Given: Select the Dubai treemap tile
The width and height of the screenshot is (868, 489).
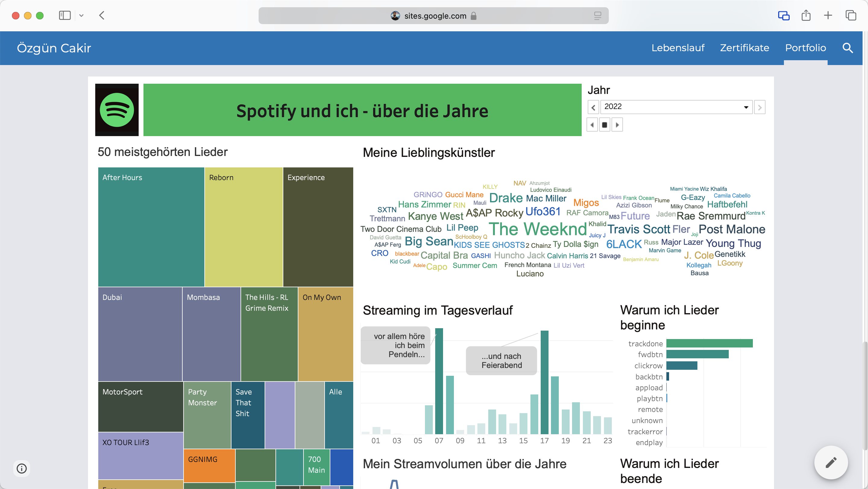Looking at the screenshot, I should click(x=140, y=334).
